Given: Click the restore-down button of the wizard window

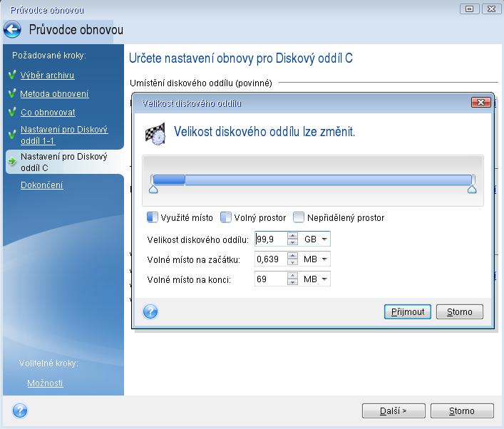Looking at the screenshot, I should coord(470,9).
